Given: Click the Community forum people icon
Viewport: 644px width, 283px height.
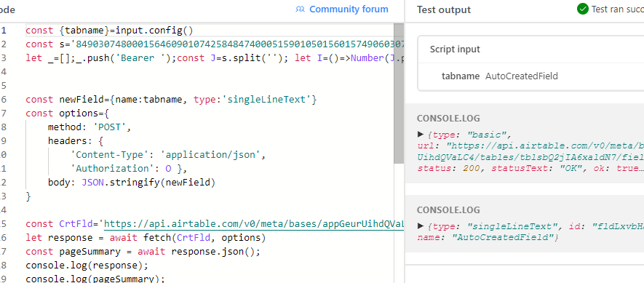Looking at the screenshot, I should [x=301, y=9].
